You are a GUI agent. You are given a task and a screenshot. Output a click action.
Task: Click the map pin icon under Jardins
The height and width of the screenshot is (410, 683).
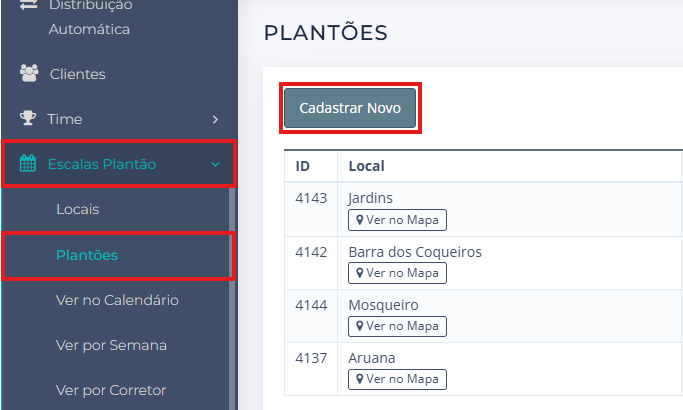[x=358, y=220]
